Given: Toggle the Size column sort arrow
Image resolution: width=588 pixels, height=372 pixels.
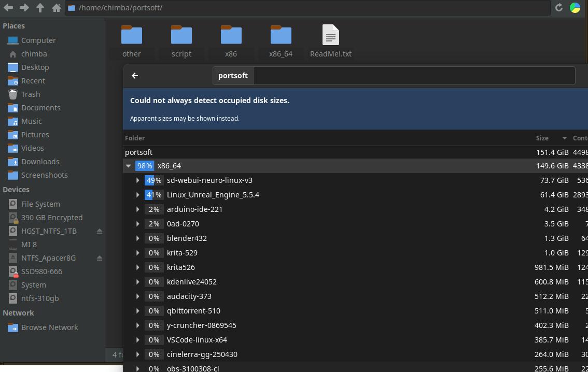Looking at the screenshot, I should click(564, 138).
